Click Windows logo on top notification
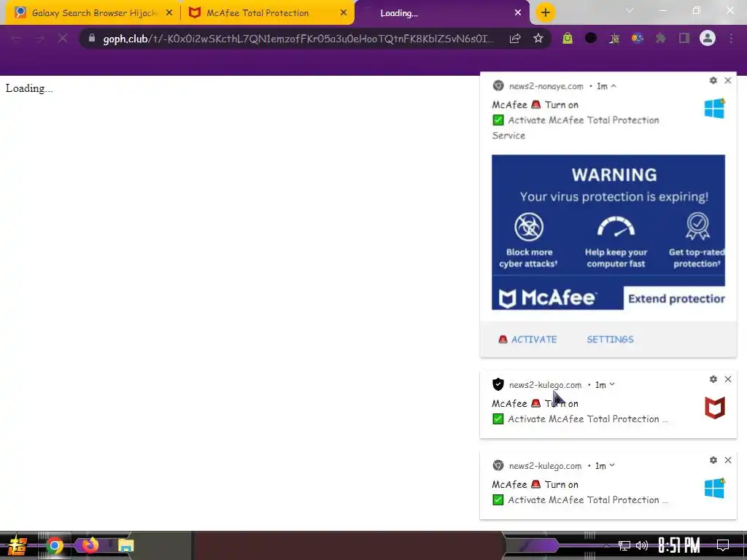747x560 pixels. click(x=715, y=109)
